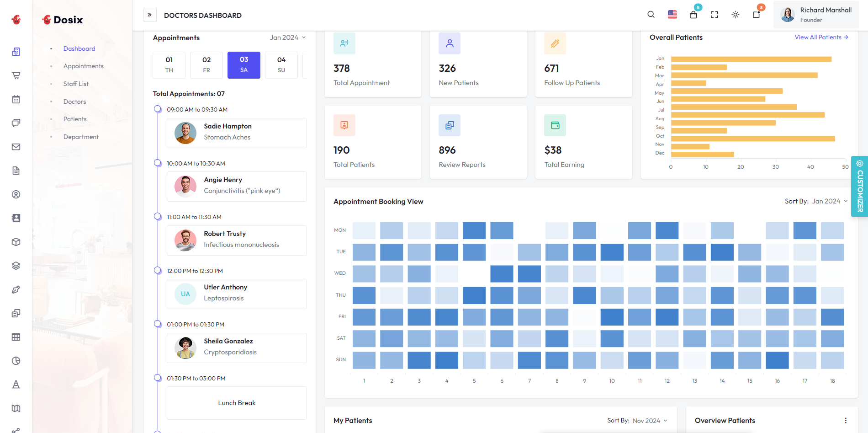Click Total Earning wallet icon
The width and height of the screenshot is (868, 433).
click(x=555, y=125)
